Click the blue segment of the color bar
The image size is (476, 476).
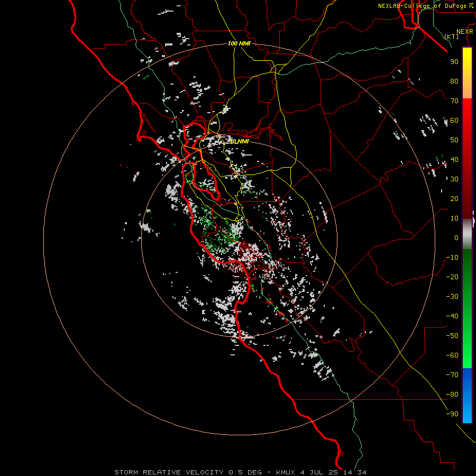[x=467, y=396]
